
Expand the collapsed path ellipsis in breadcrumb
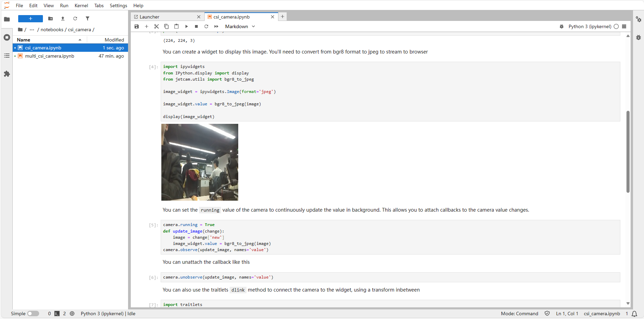tap(32, 30)
